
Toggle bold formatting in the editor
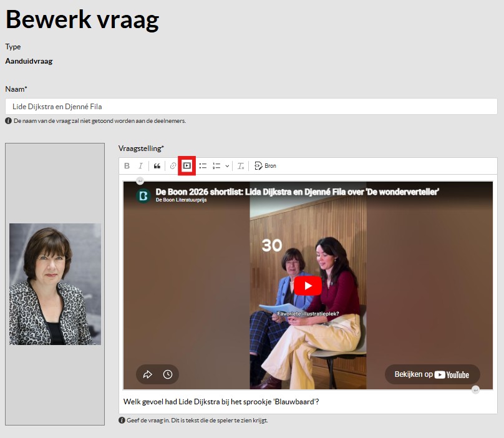(x=127, y=166)
